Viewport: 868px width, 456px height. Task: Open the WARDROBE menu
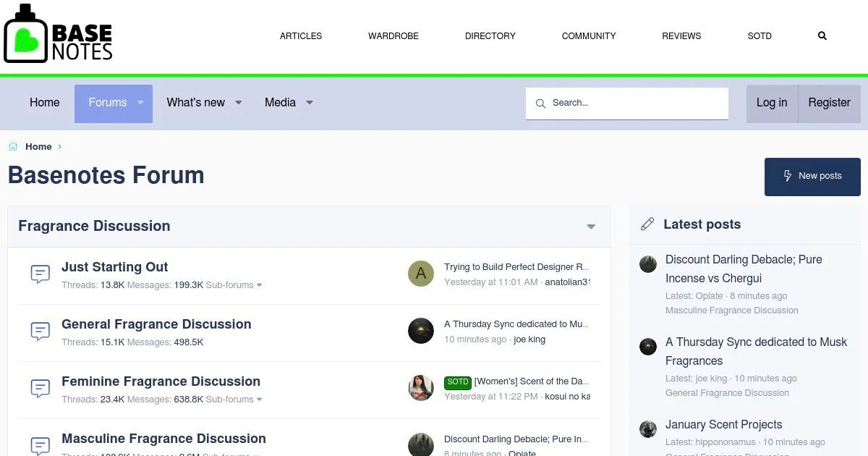tap(393, 35)
